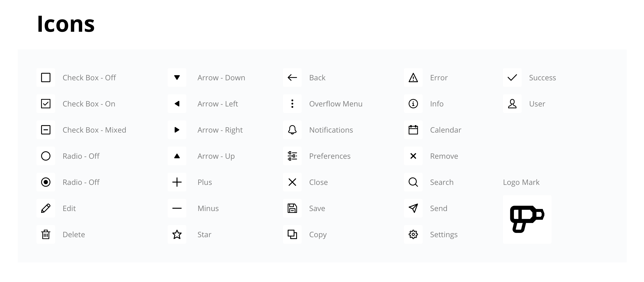This screenshot has height=282, width=644.
Task: Click the Check Box - Mixed icon
Action: (x=46, y=130)
